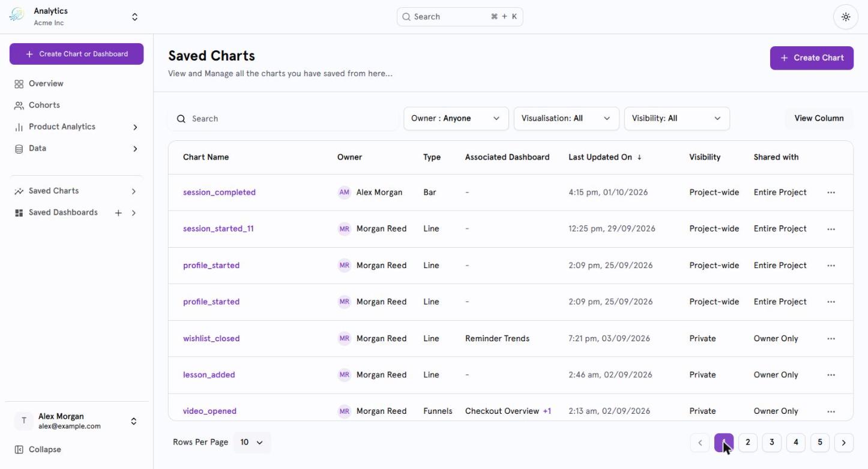Focus the Saved Charts search field
868x469 pixels.
283,119
